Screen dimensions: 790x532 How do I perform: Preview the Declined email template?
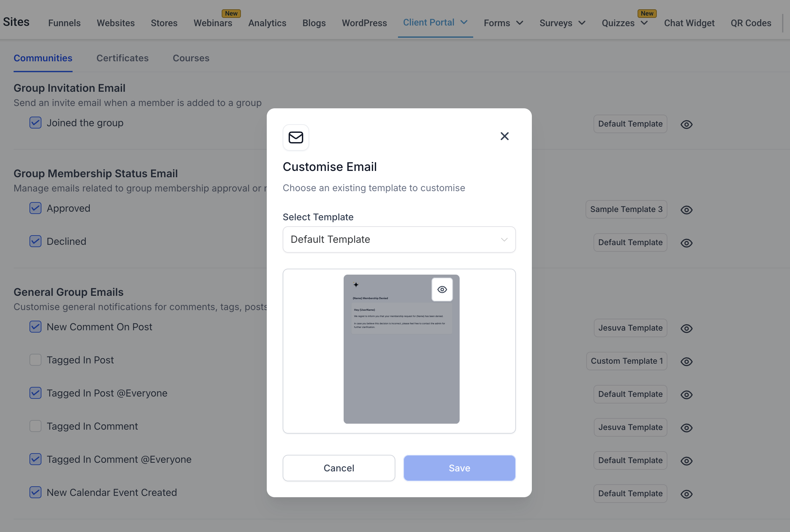686,243
